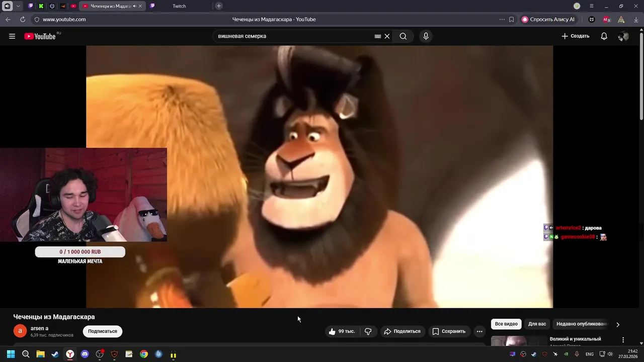Mute the tab via speaker icon on YouTube tab
This screenshot has width=644, height=362.
click(134, 6)
